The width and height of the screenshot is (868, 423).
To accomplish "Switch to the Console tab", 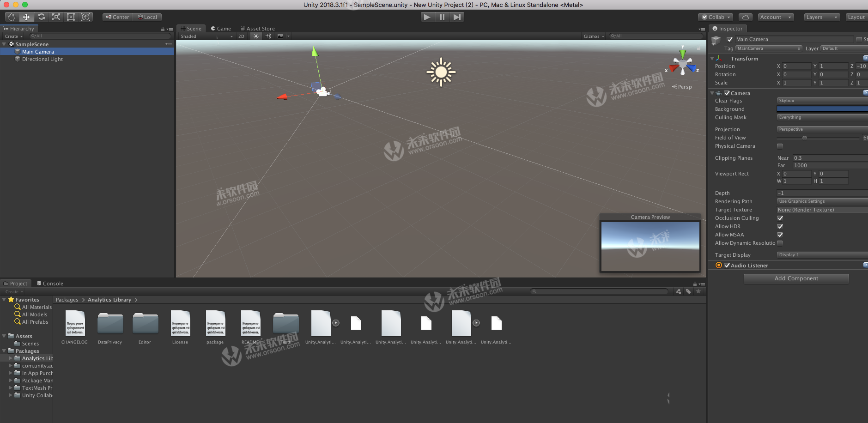I will coord(50,284).
